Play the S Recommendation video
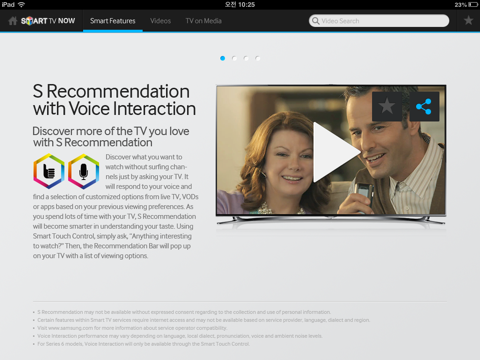 point(336,152)
